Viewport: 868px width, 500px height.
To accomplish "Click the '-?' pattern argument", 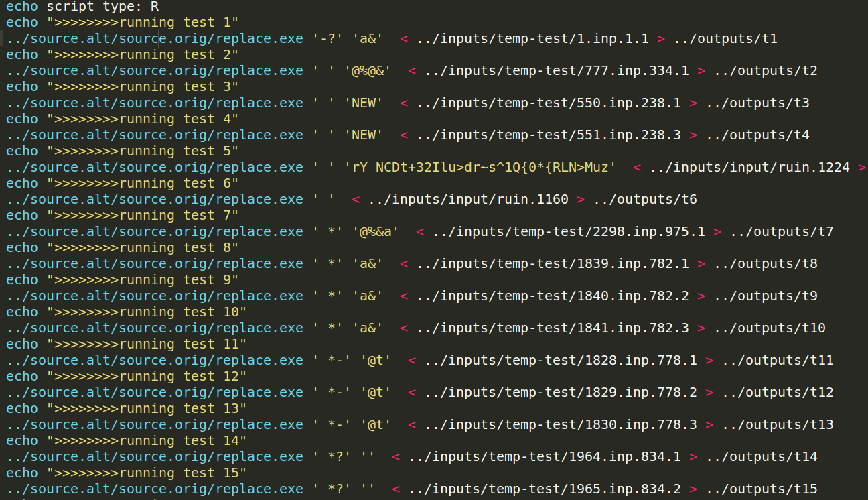I will tap(328, 38).
